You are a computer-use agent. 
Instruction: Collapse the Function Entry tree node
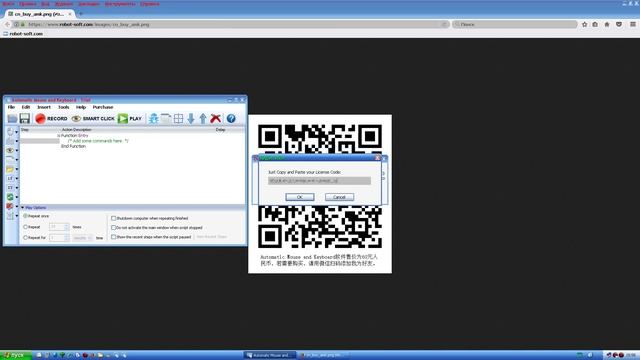pyautogui.click(x=58, y=136)
